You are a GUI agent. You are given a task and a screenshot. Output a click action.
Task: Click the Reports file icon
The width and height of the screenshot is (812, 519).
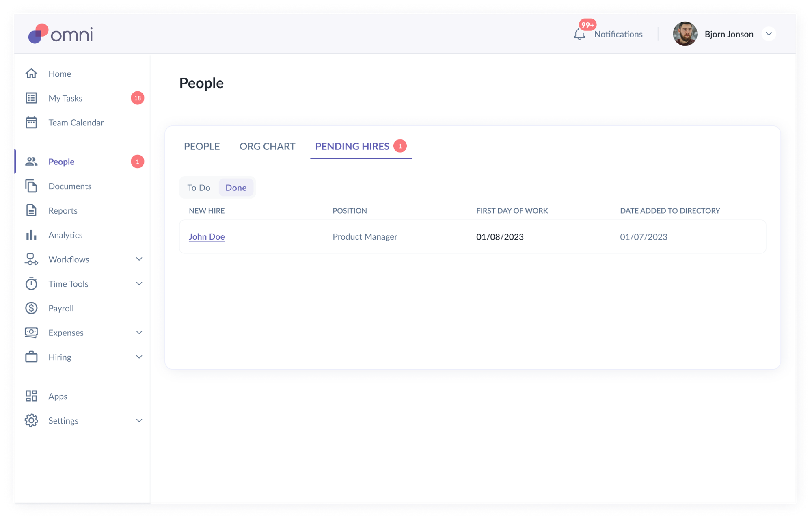click(x=31, y=210)
